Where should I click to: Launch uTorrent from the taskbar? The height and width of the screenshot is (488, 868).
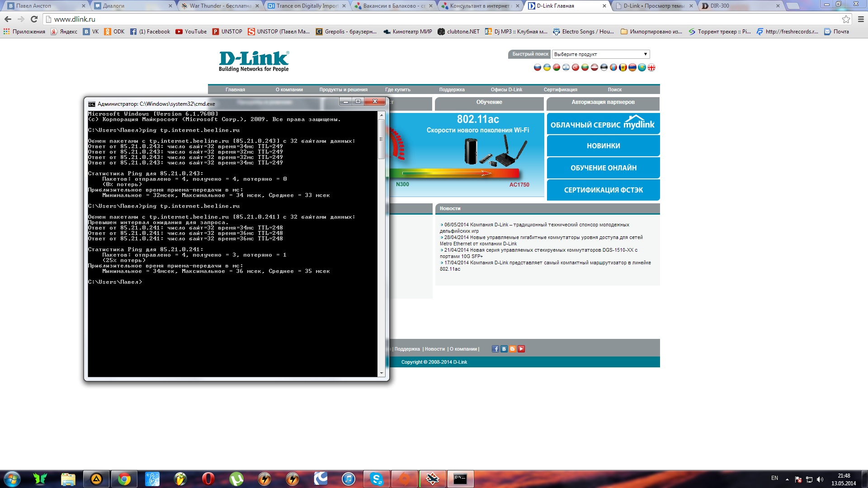point(236,479)
